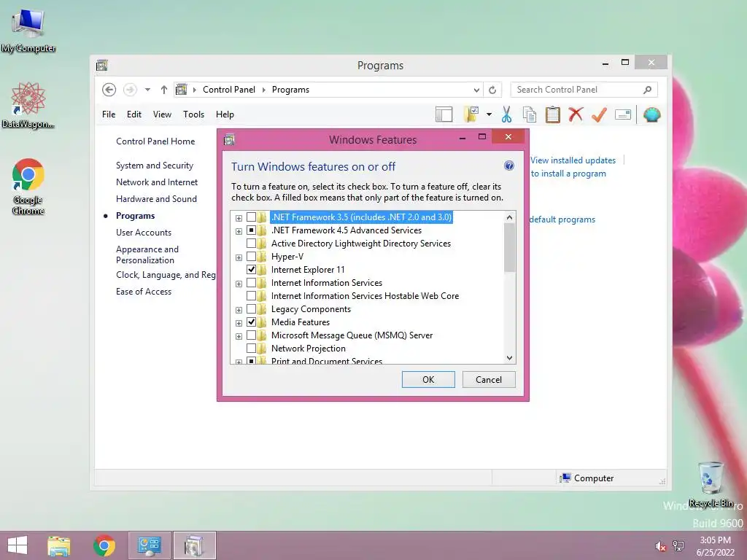Open the File menu

tap(109, 114)
